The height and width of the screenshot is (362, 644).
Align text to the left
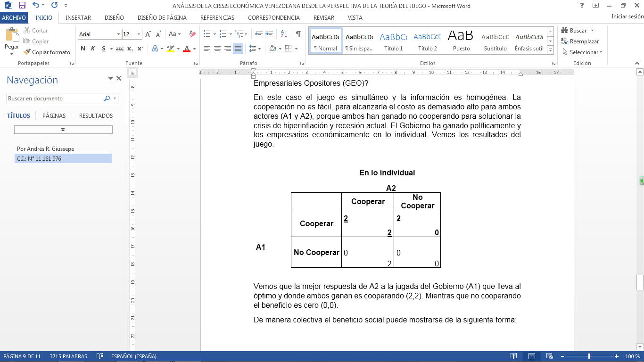pyautogui.click(x=206, y=49)
